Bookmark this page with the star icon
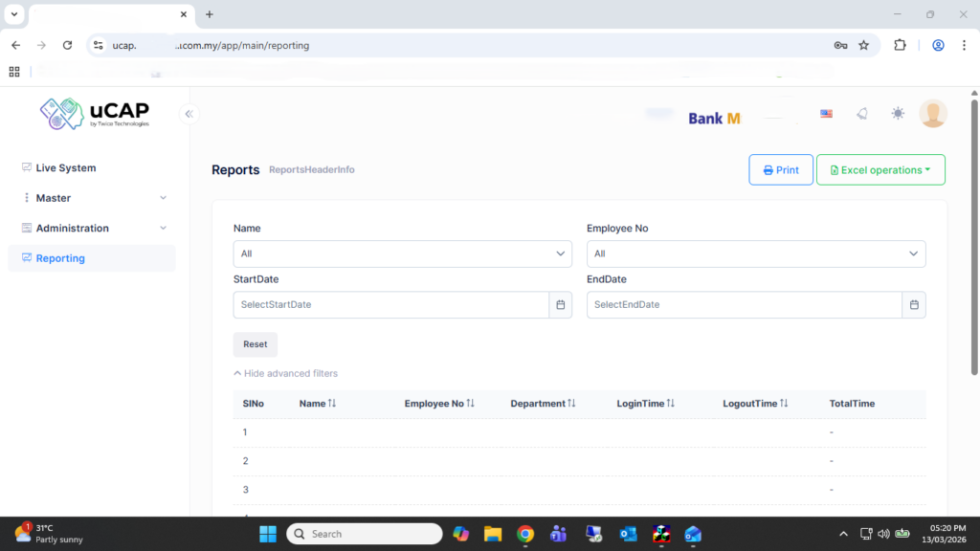Viewport: 980px width, 551px height. coord(863,45)
